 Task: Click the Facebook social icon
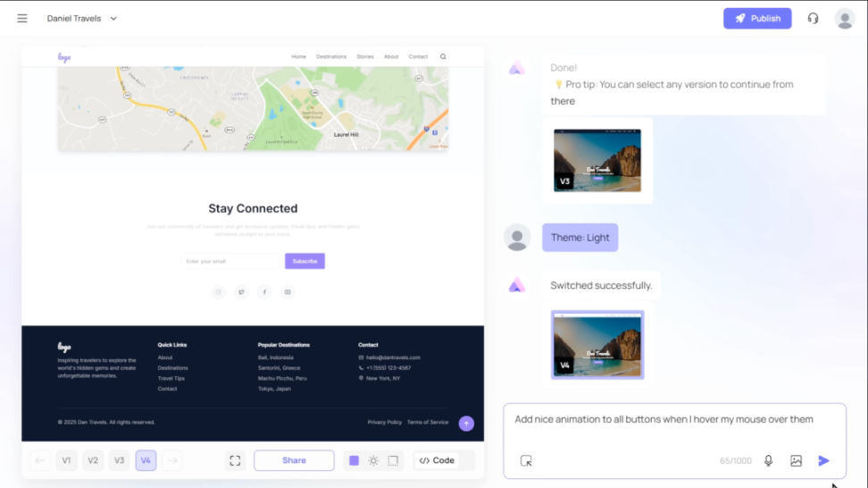pyautogui.click(x=264, y=292)
